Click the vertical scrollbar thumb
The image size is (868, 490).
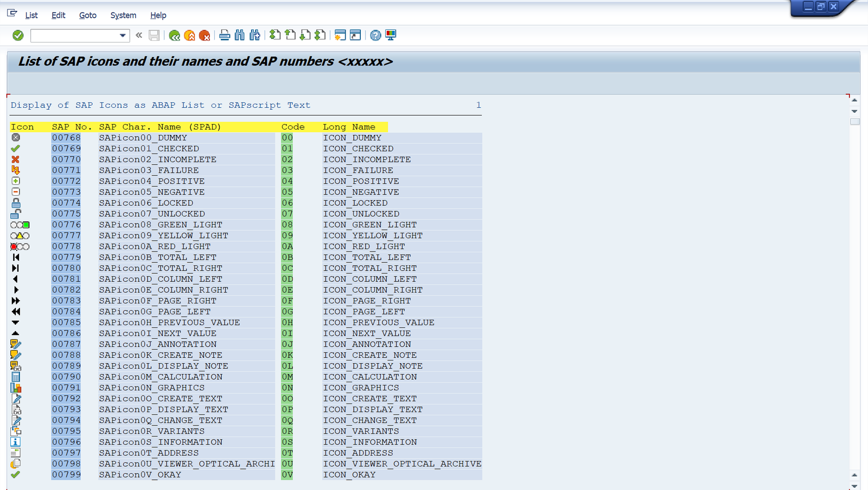(855, 121)
